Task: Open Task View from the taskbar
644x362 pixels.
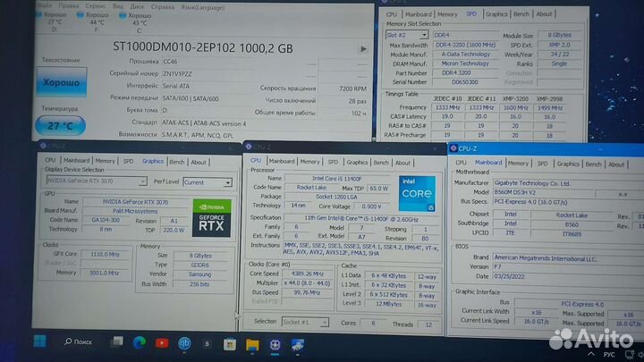Action: (x=117, y=341)
